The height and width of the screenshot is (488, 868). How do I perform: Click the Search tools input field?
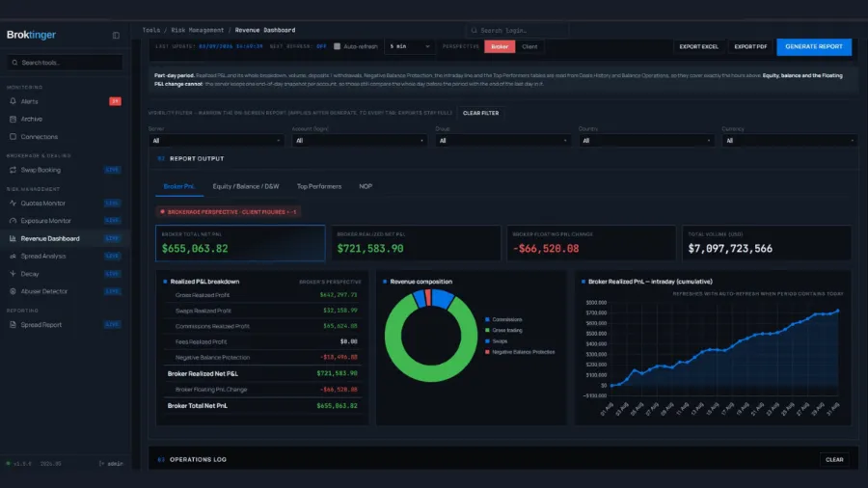coord(65,63)
